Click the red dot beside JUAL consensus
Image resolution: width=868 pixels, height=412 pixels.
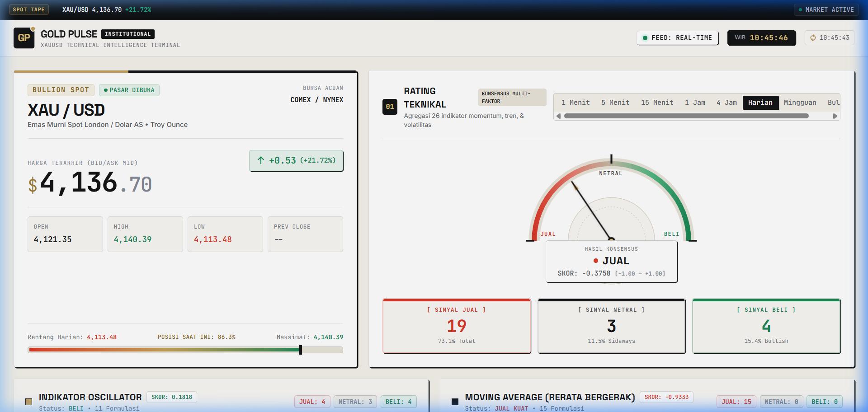click(596, 261)
